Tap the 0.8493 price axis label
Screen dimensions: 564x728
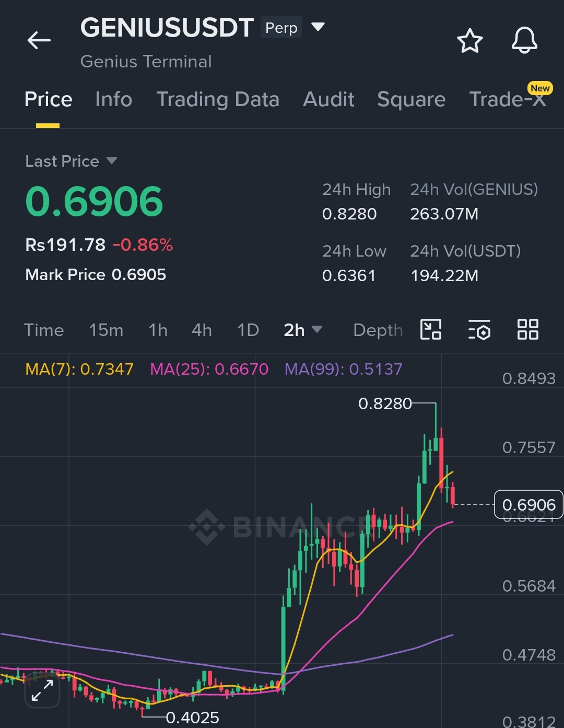[528, 378]
